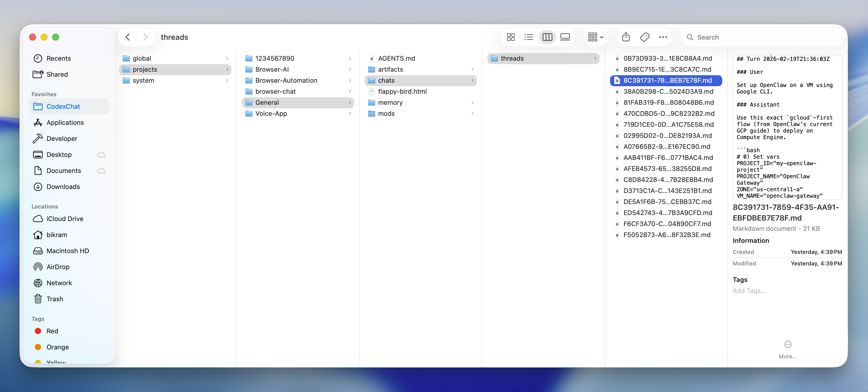This screenshot has width=868, height=392.
Task: Switch to gallery view
Action: coord(565,37)
